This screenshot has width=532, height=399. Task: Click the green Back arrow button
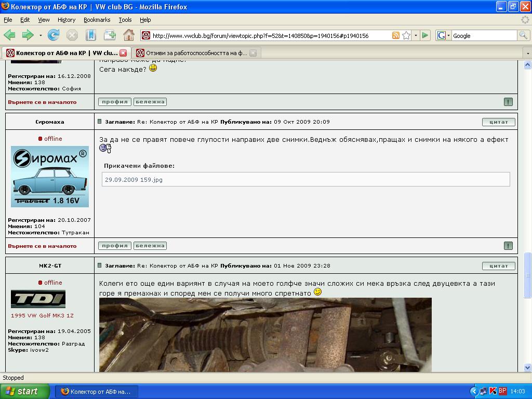pyautogui.click(x=9, y=35)
